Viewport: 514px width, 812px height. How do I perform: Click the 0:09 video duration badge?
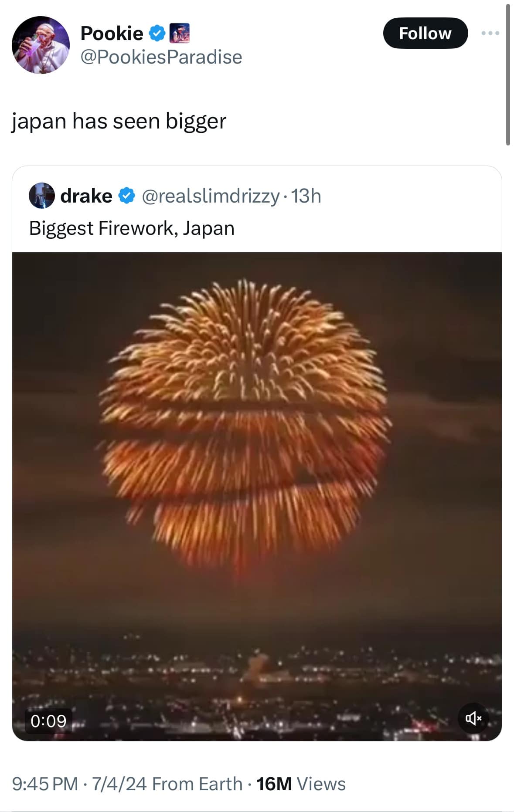[x=48, y=721]
